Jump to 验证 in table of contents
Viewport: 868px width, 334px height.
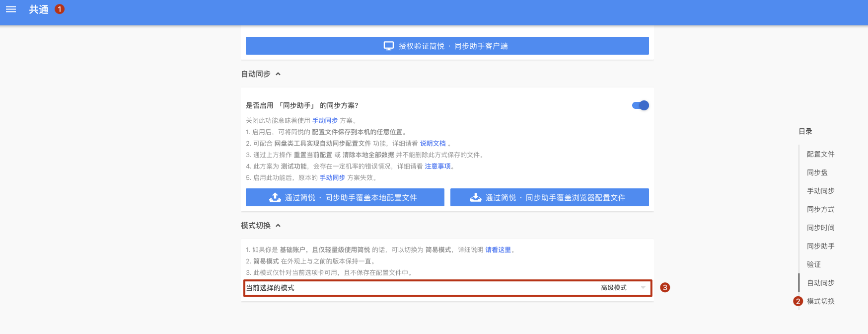[814, 264]
